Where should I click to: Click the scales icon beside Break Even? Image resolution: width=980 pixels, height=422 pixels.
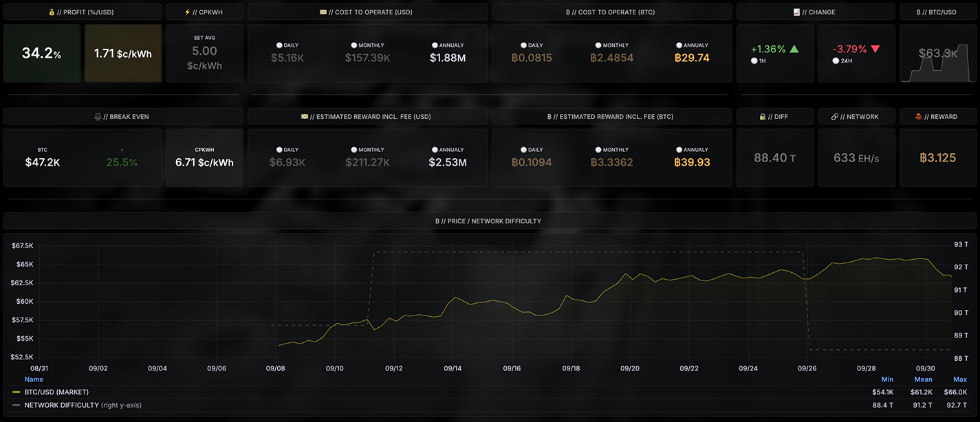[98, 117]
